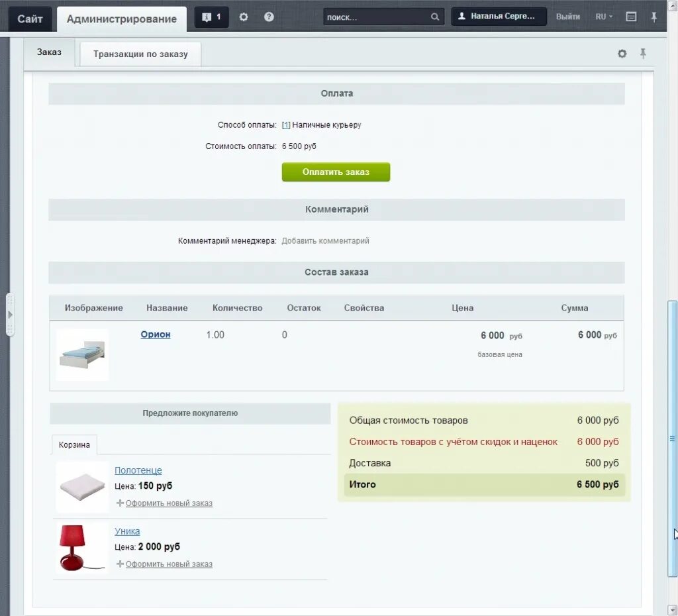Viewport: 678px width, 616px height.
Task: Click the Комментарий section header
Action: click(x=336, y=209)
